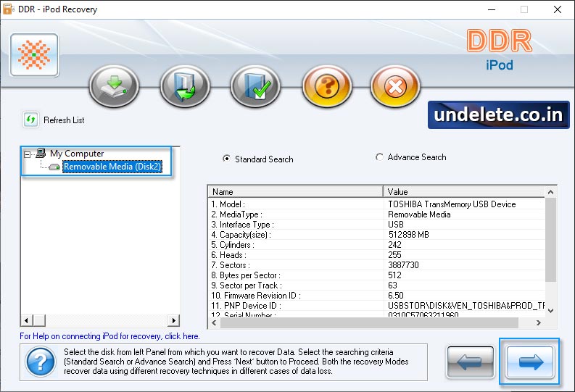
Task: Click tree panel scroll right arrow
Action: [x=173, y=320]
